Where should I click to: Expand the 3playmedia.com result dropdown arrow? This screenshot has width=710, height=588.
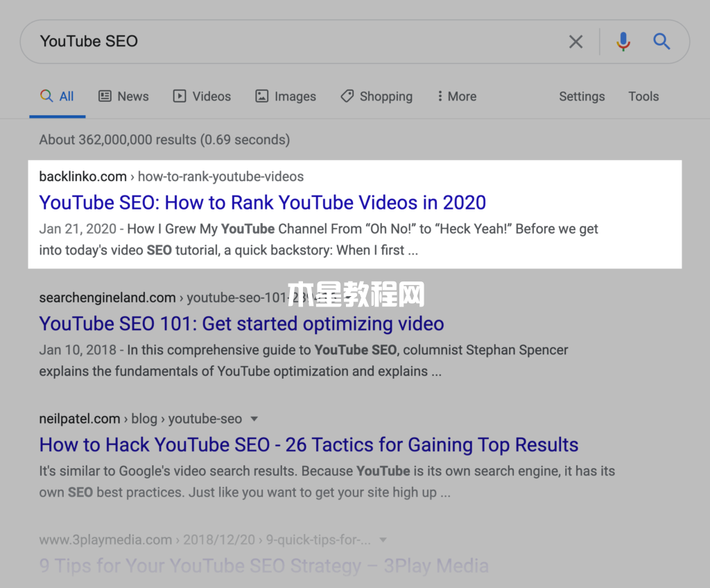pos(383,539)
